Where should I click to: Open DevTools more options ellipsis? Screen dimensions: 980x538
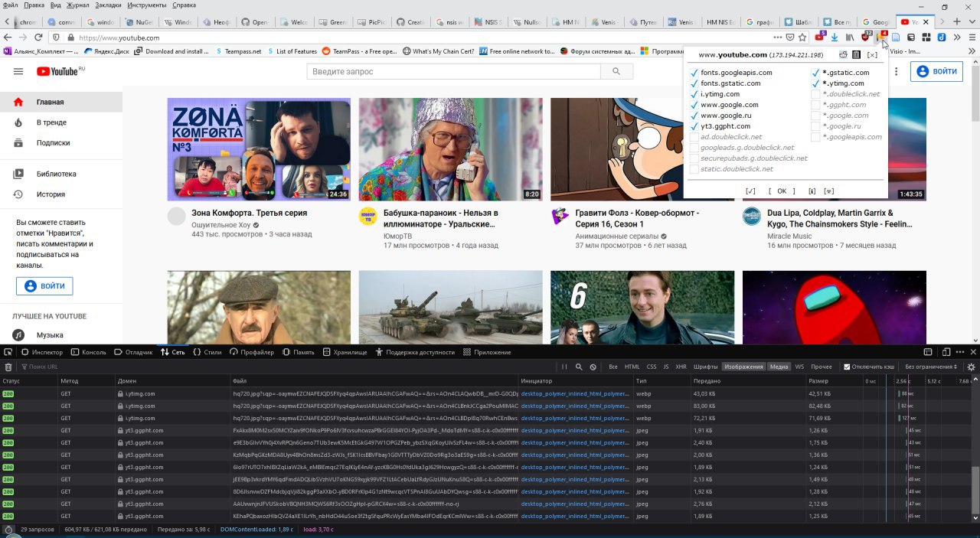click(x=960, y=352)
